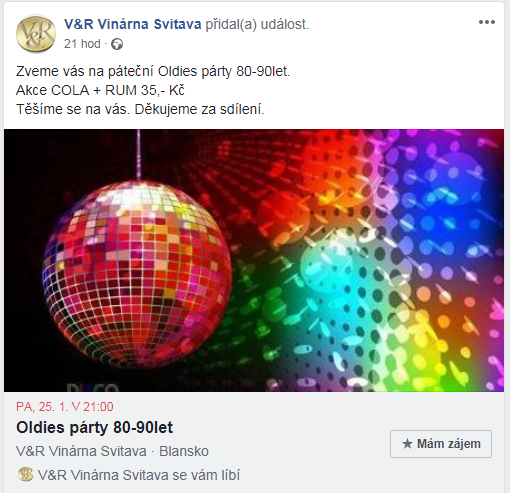Click the 'Těšíme se na vás' text line
Viewport: 510px width, 493px height.
[140, 109]
